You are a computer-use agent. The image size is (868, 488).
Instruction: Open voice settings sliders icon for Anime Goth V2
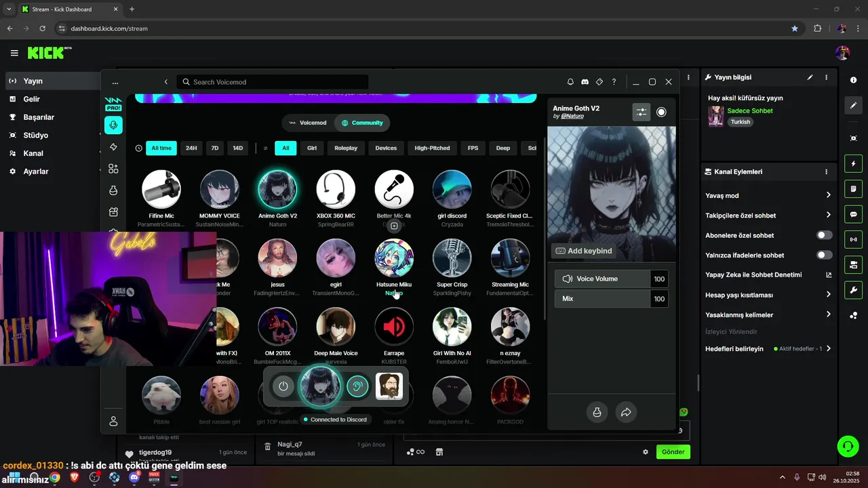point(642,112)
